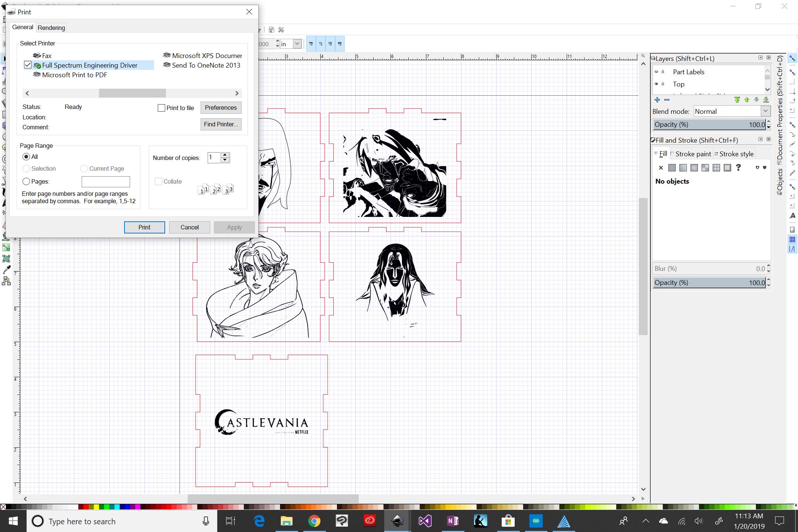Toggle move patterns with object button
798x532 pixels.
tap(340, 44)
